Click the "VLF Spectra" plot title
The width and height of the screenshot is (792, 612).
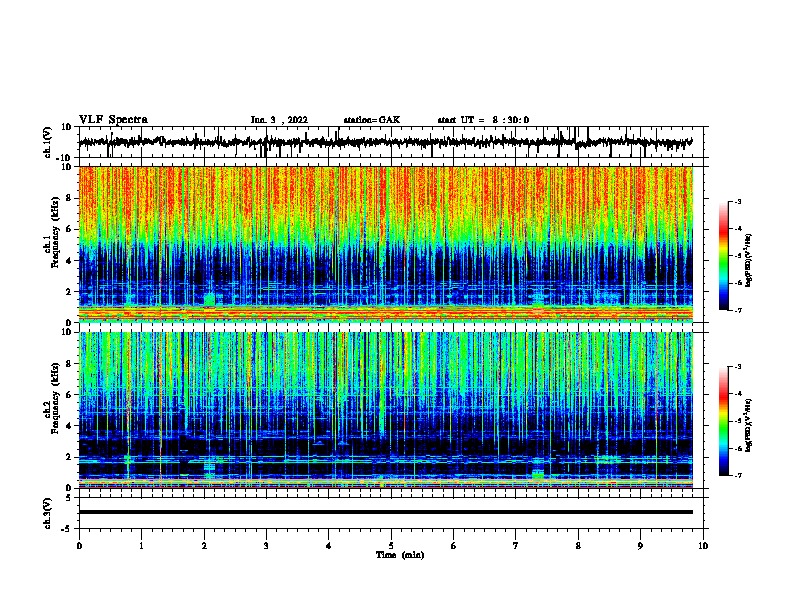click(x=113, y=120)
